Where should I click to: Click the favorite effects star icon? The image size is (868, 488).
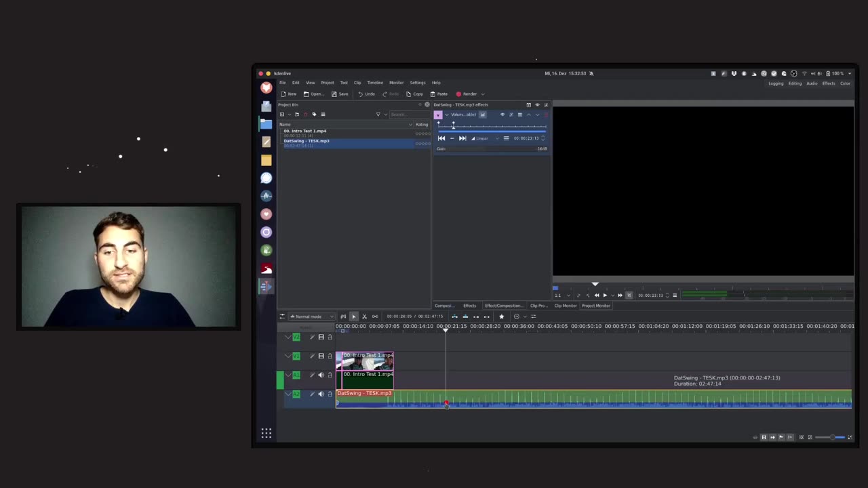tap(502, 317)
